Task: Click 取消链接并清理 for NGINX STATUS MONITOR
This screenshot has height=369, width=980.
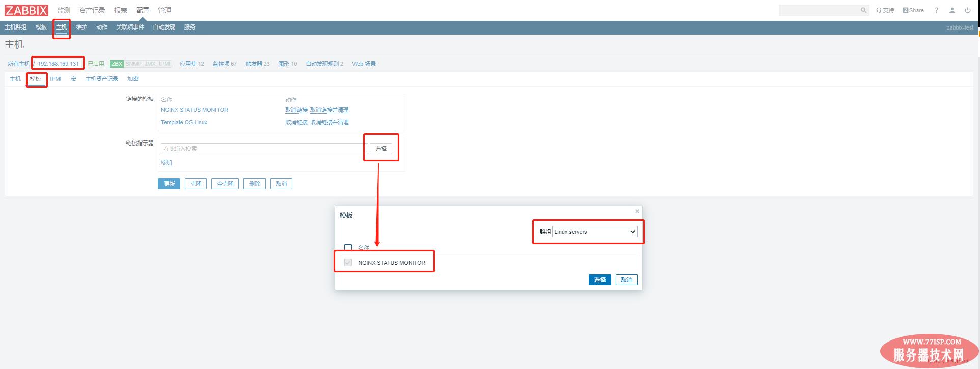Action: [x=330, y=110]
